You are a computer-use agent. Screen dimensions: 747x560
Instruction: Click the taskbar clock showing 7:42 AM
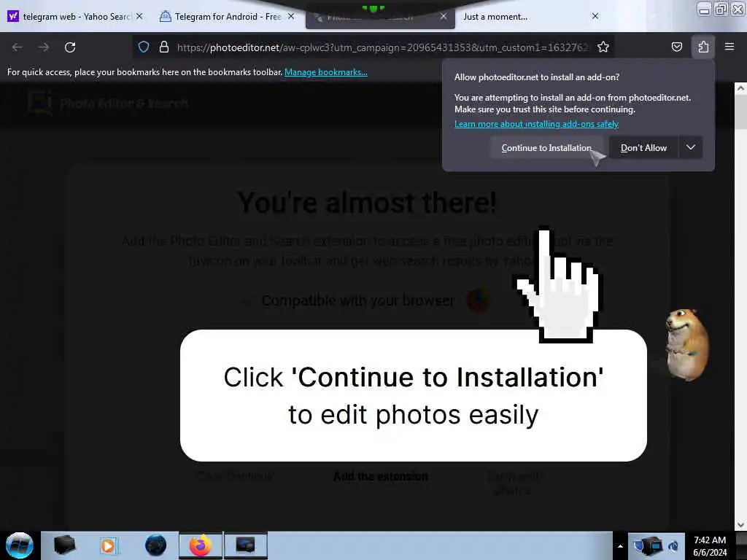click(x=710, y=546)
